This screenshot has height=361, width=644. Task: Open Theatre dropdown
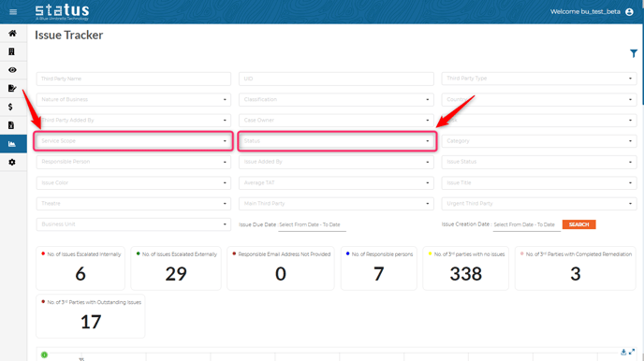[134, 204]
